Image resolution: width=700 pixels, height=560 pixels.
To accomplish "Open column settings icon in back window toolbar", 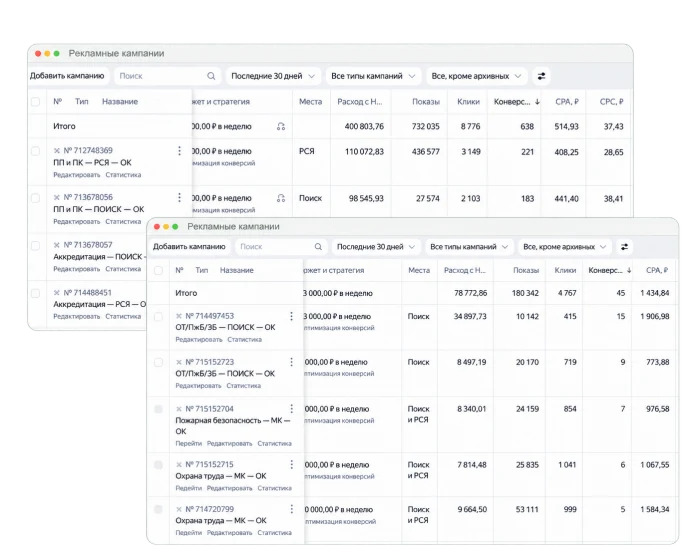I will coord(541,76).
